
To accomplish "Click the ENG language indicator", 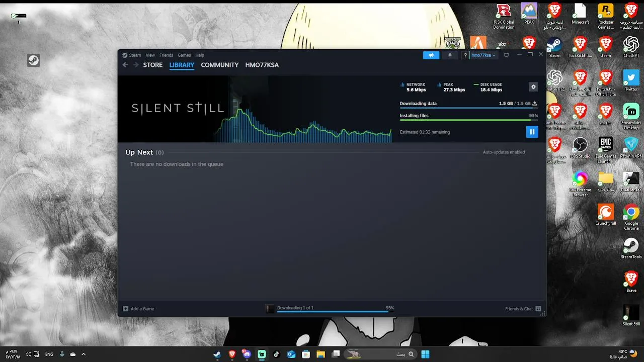I will tap(49, 354).
